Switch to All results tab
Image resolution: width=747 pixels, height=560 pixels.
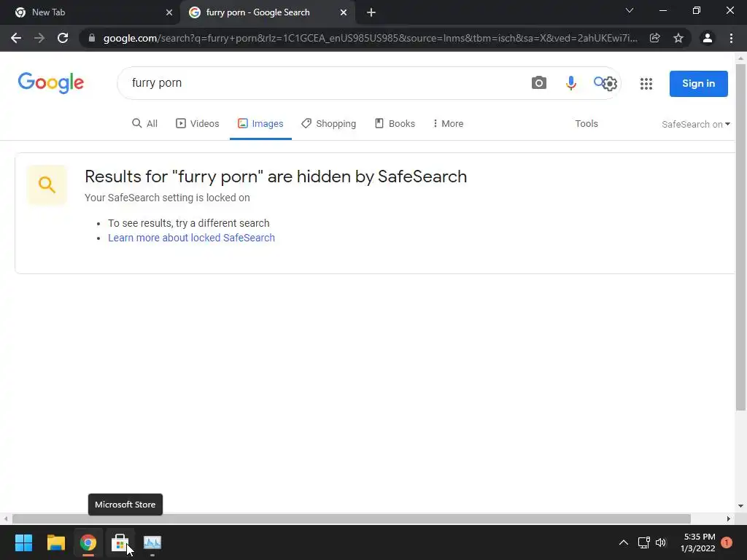pos(145,124)
